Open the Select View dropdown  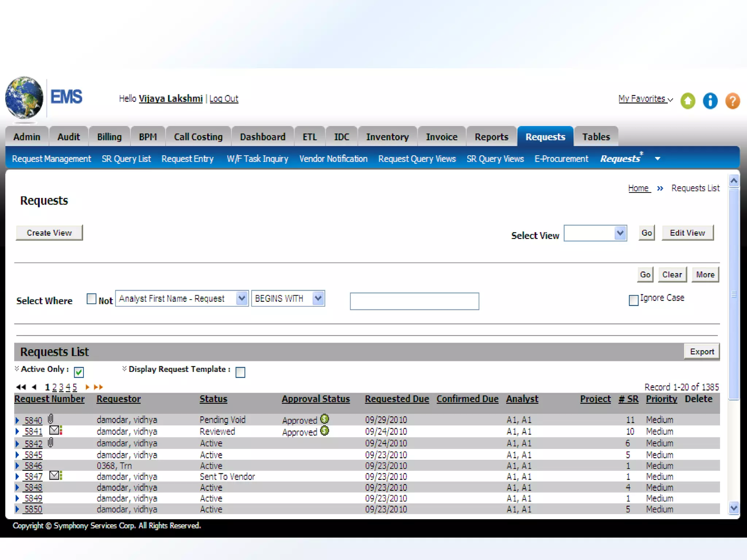(x=620, y=233)
